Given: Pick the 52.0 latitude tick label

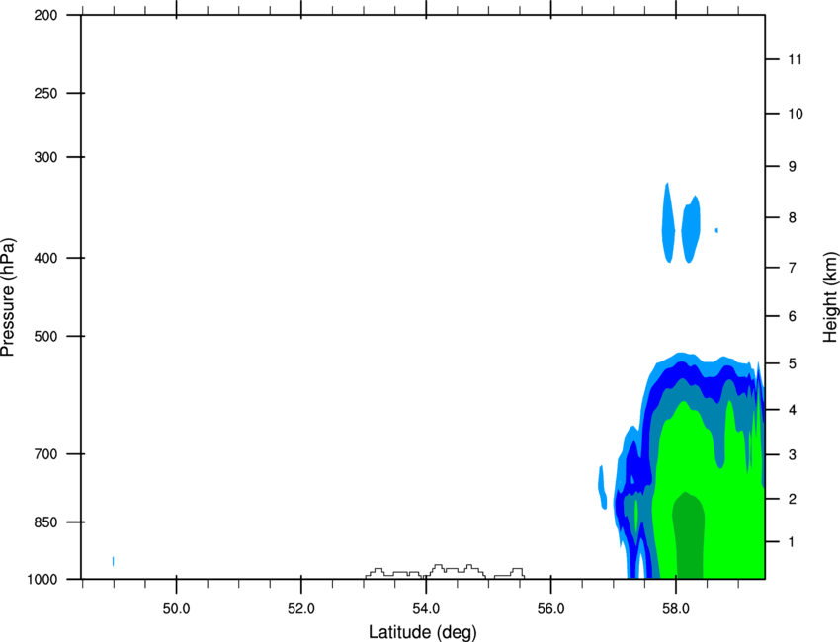Looking at the screenshot, I should coord(301,608).
